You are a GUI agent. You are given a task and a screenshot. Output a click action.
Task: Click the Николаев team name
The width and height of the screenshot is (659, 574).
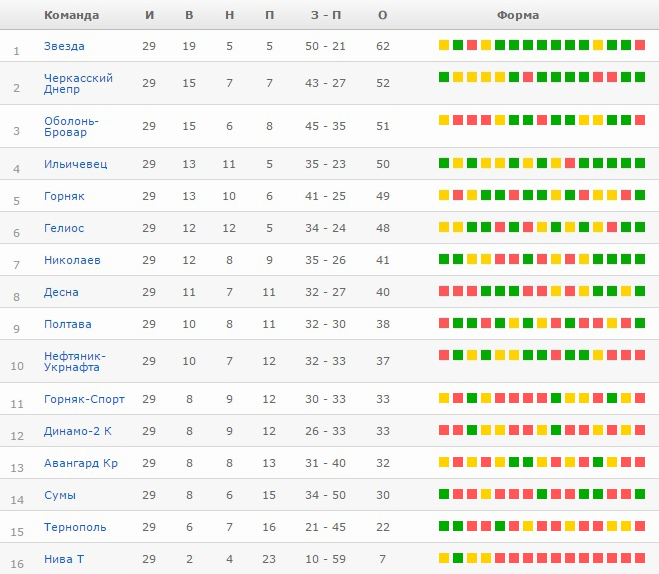pyautogui.click(x=74, y=260)
